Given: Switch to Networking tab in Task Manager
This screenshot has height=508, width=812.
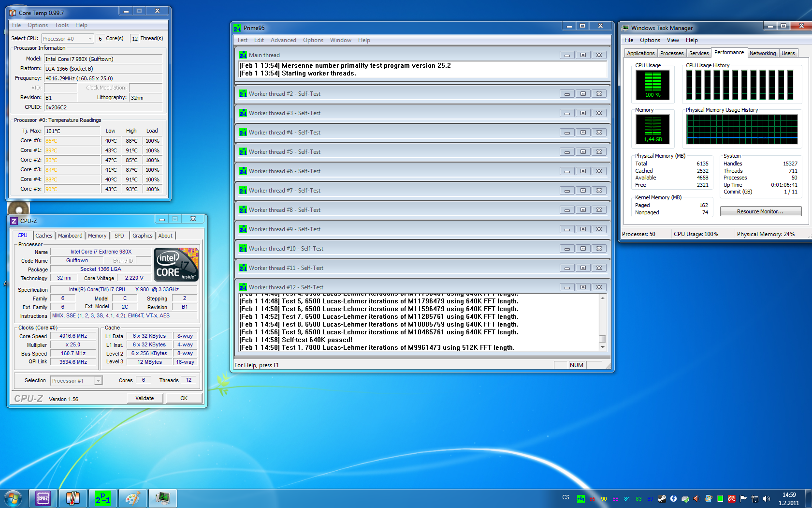Looking at the screenshot, I should point(763,53).
